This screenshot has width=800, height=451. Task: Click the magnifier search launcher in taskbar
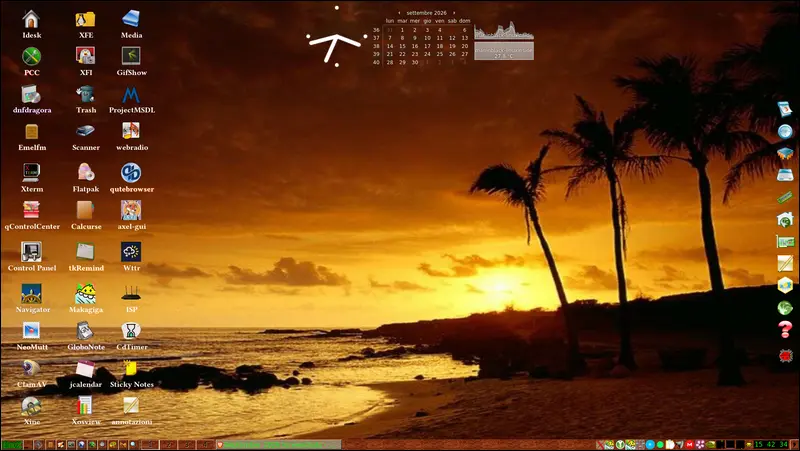[133, 445]
